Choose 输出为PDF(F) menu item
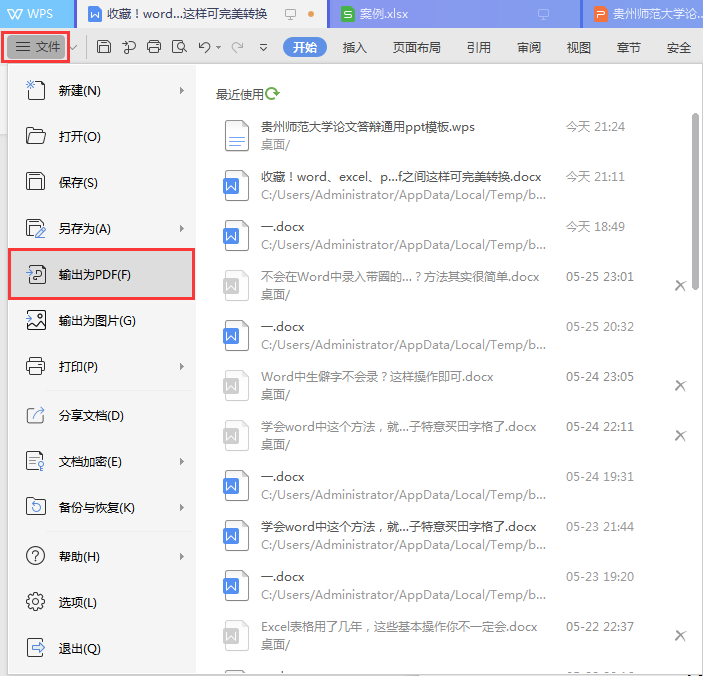Viewport: 703px width, 676px height. 101,274
